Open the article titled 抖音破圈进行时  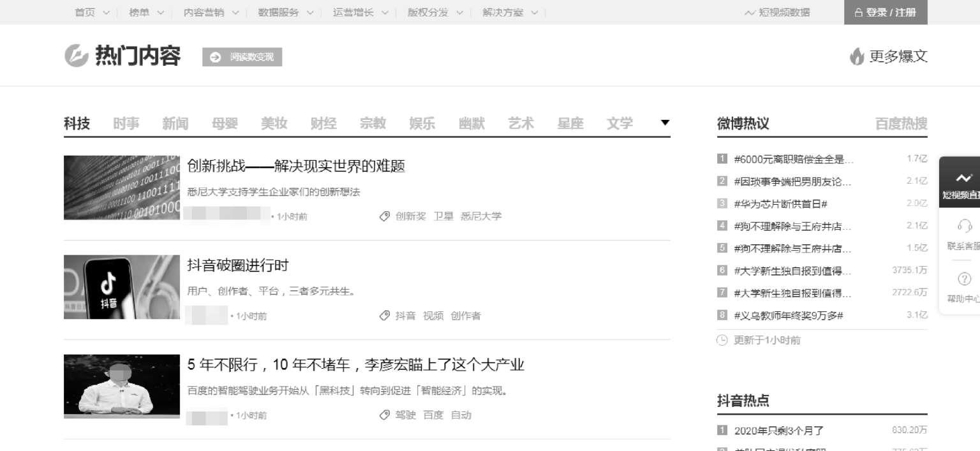pyautogui.click(x=238, y=265)
